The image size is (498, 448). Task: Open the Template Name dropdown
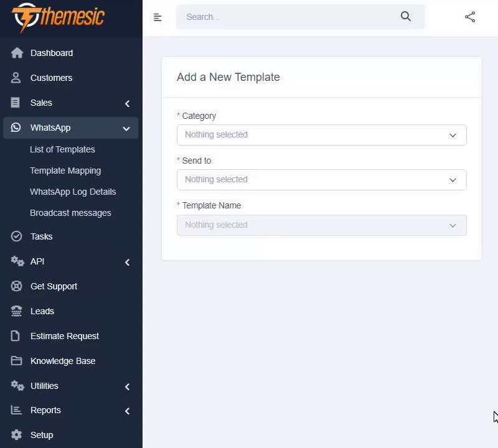tap(321, 225)
